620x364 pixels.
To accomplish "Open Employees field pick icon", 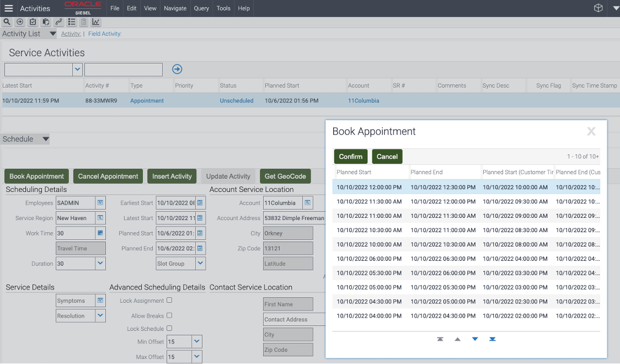I will (x=100, y=203).
